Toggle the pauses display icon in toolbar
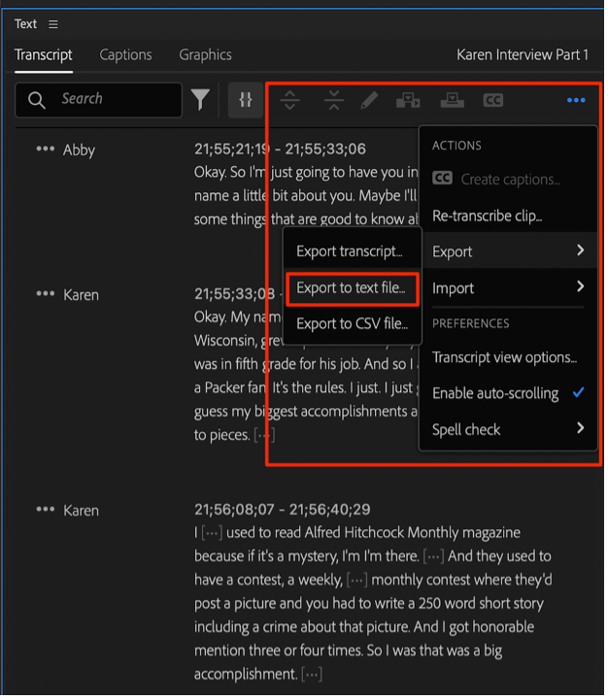The height and width of the screenshot is (700, 608). pos(246,99)
